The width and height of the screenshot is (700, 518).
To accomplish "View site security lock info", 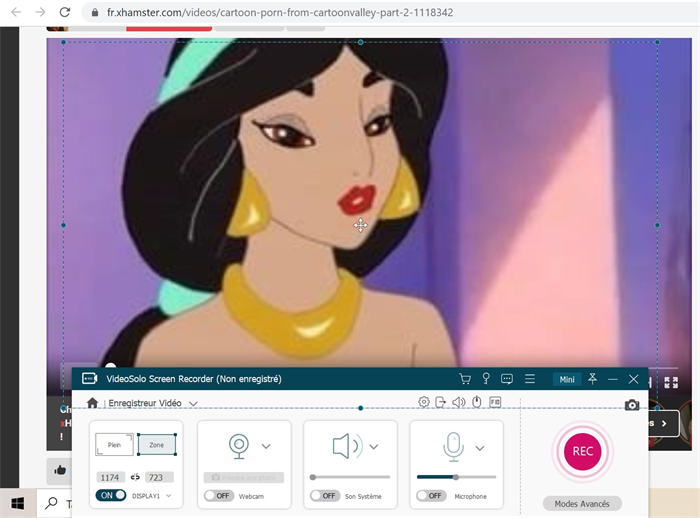I will click(x=95, y=13).
